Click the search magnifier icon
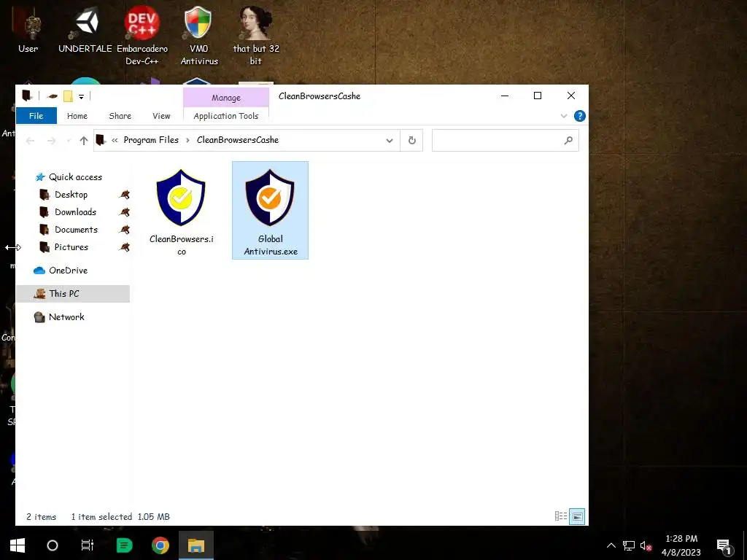 tap(568, 141)
